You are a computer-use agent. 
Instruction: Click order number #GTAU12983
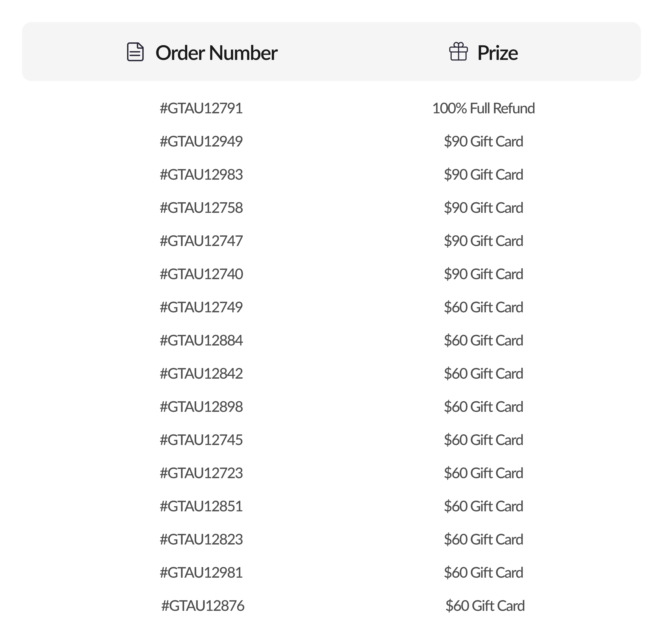coord(201,175)
